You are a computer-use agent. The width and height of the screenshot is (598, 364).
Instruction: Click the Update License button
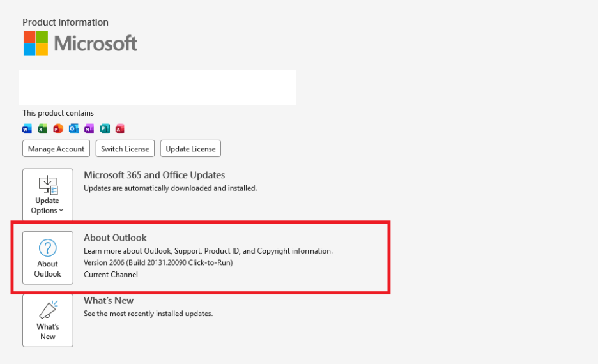[x=190, y=149]
